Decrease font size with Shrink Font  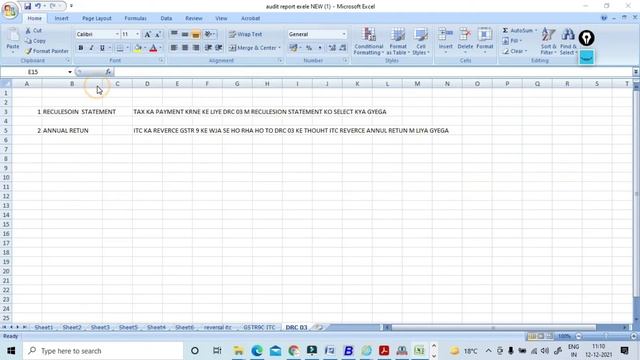pos(158,34)
